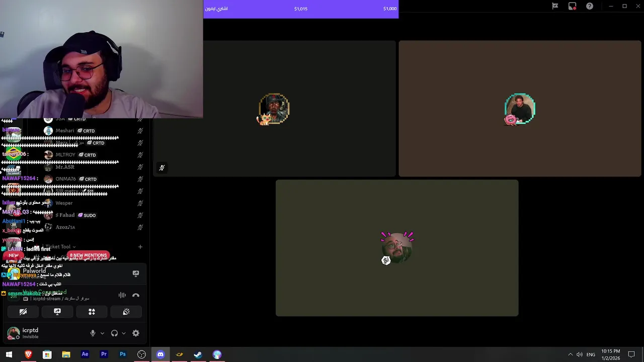Toggle the camera button in voice controls
The image size is (644, 362).
click(x=23, y=312)
